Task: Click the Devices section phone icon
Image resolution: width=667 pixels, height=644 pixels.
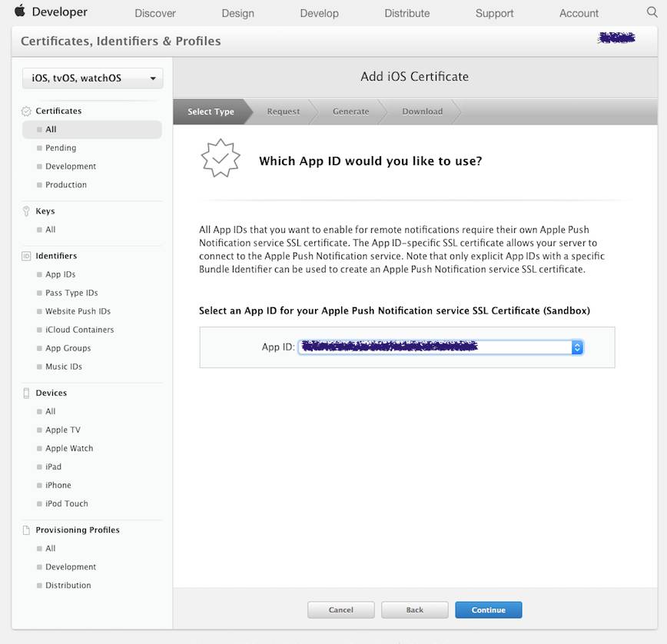Action: [x=26, y=393]
